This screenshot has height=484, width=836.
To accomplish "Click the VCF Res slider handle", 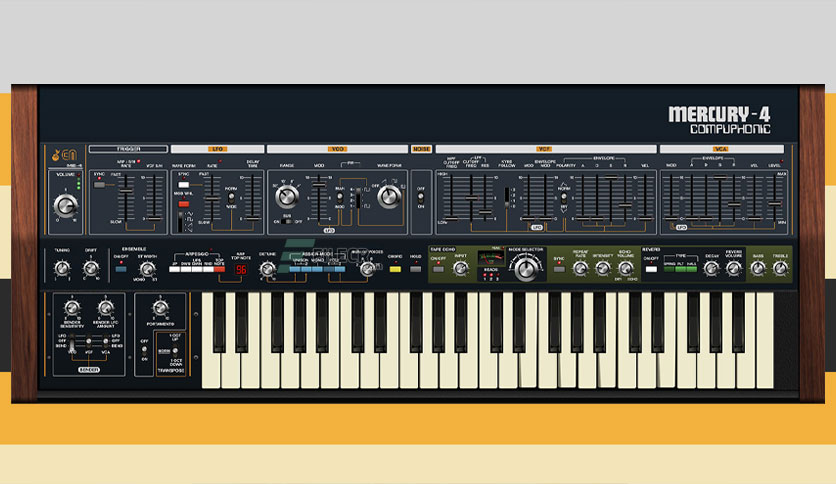I will [x=485, y=212].
